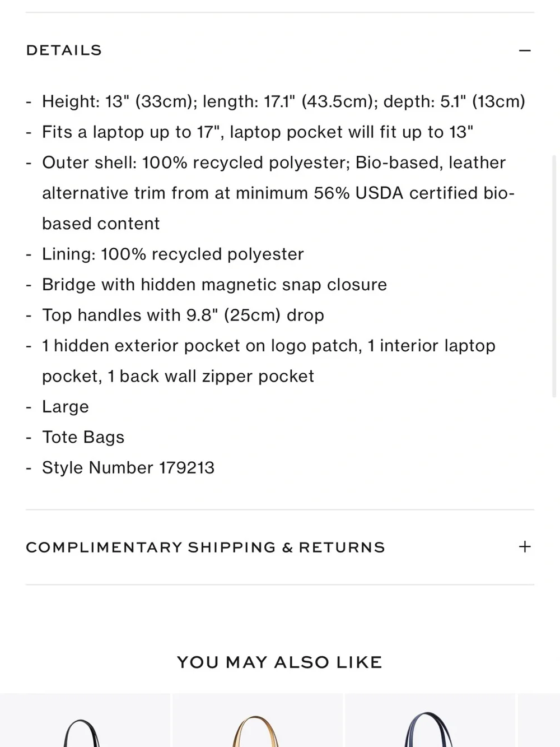Open the navy tote bag thumbnail
The image size is (560, 747).
pyautogui.click(x=430, y=720)
